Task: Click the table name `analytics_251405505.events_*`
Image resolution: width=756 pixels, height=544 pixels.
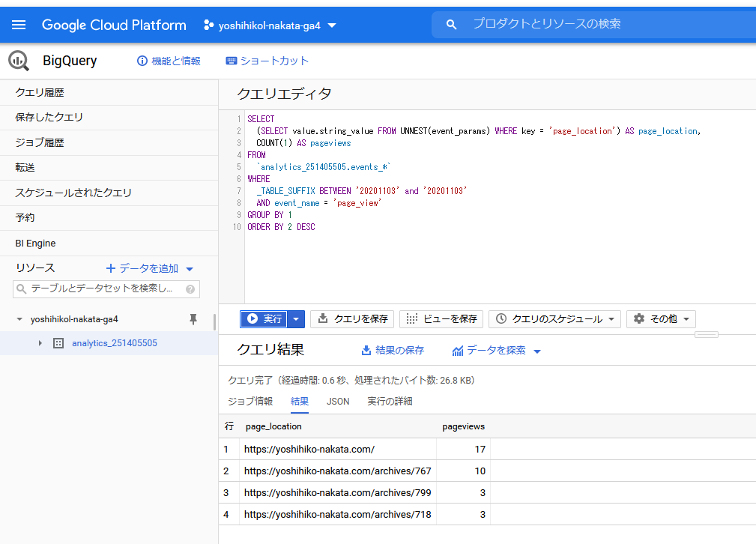Action: (x=324, y=167)
